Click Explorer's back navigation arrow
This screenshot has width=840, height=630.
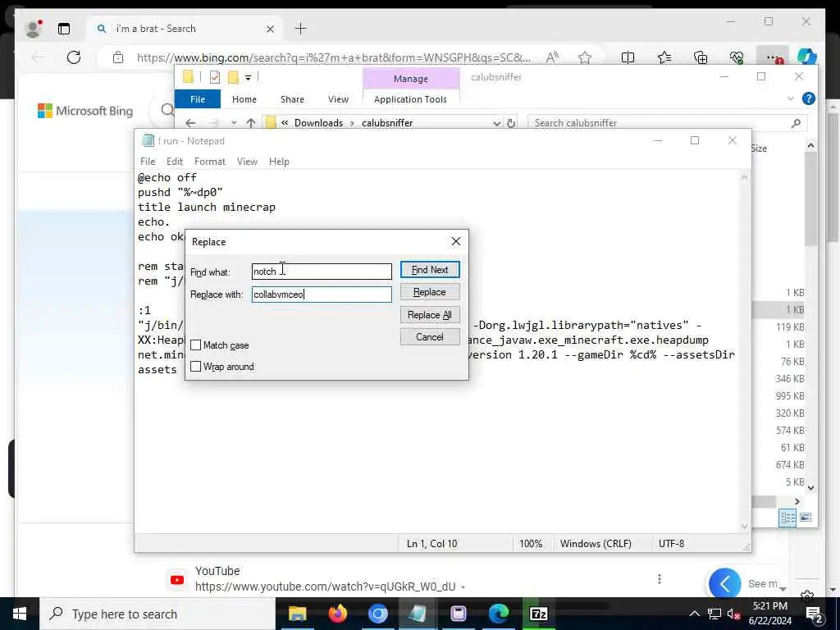(190, 123)
